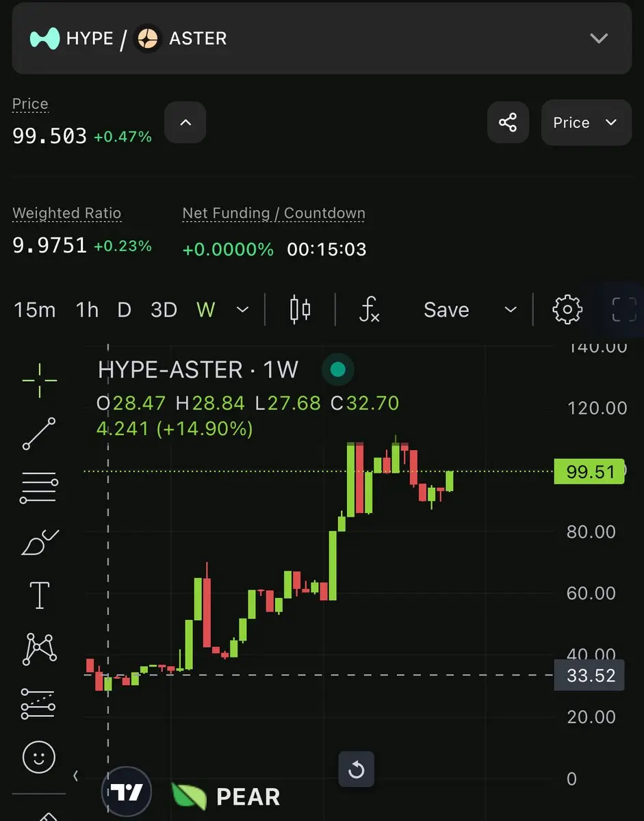644x821 pixels.
Task: Click the 4.241 (+14.90%) change text
Action: [175, 429]
